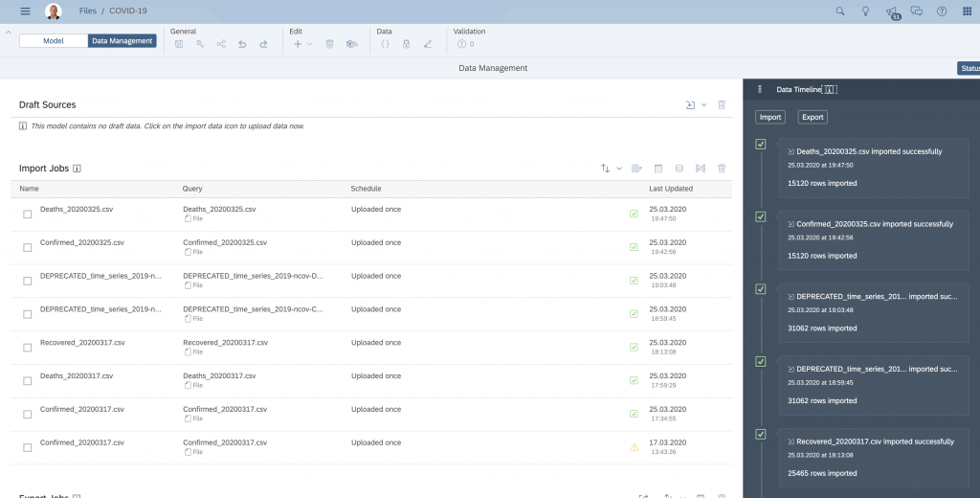980x498 pixels.
Task: Open the main hamburger navigation menu
Action: (x=25, y=11)
